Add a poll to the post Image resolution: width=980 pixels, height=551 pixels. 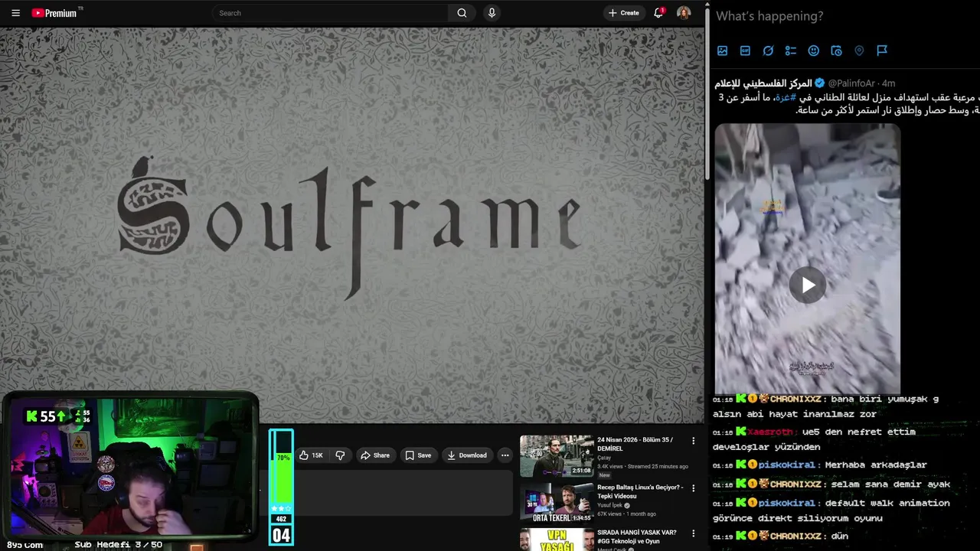point(791,51)
